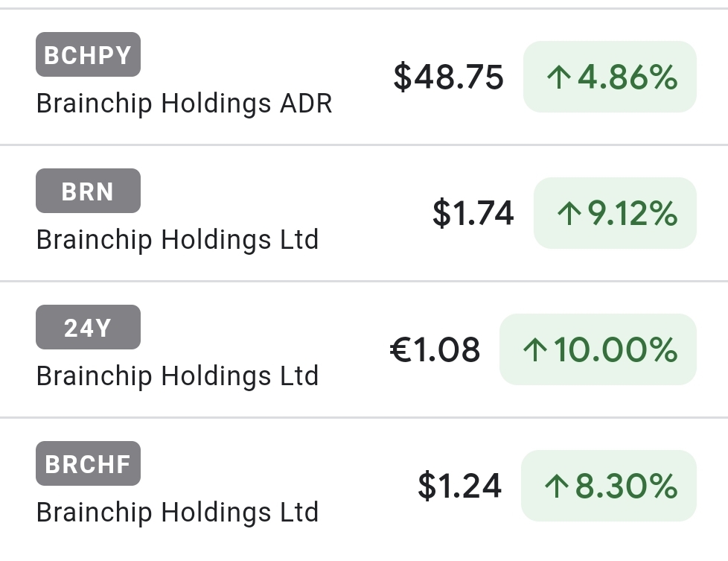Select the €1.08 price
The height and width of the screenshot is (561, 728).
coord(435,350)
